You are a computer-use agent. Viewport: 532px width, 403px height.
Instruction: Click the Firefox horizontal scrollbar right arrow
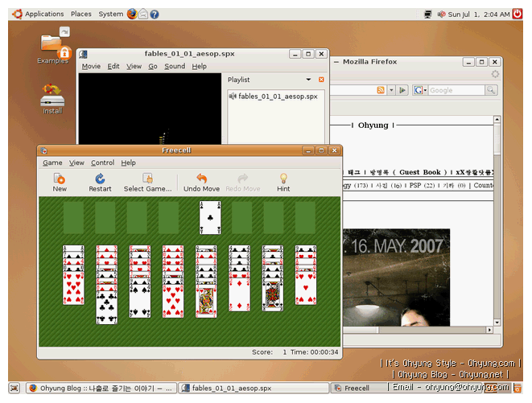click(489, 330)
